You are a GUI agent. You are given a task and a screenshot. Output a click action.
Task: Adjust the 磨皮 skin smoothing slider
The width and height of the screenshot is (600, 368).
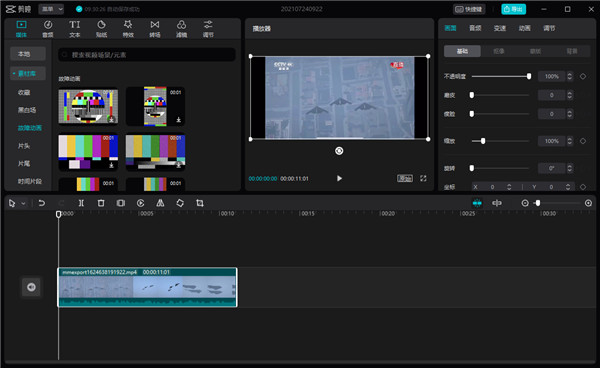click(501, 95)
